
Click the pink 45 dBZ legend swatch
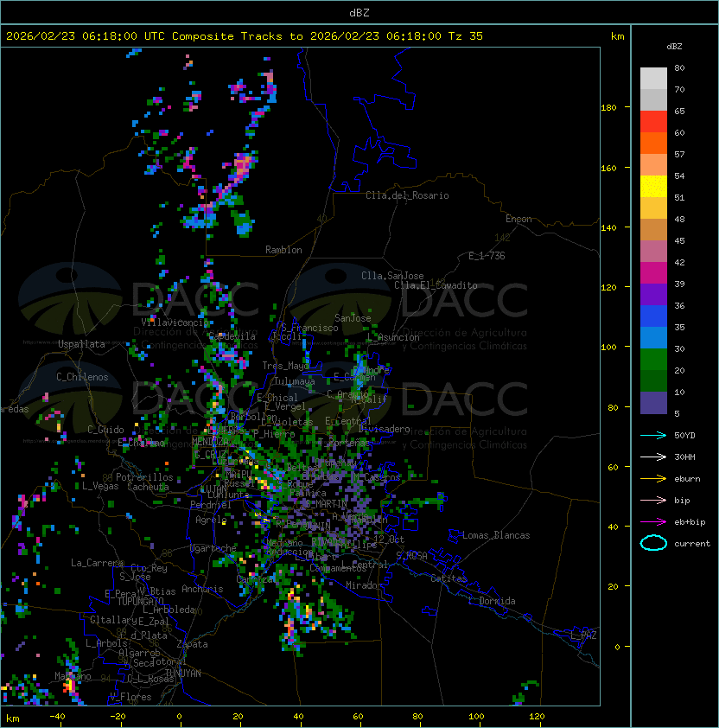[x=653, y=252]
